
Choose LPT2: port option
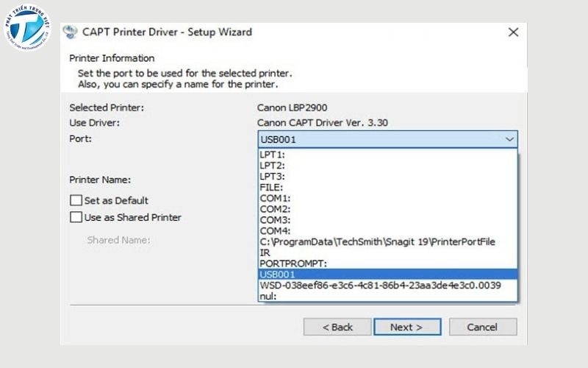(x=272, y=166)
